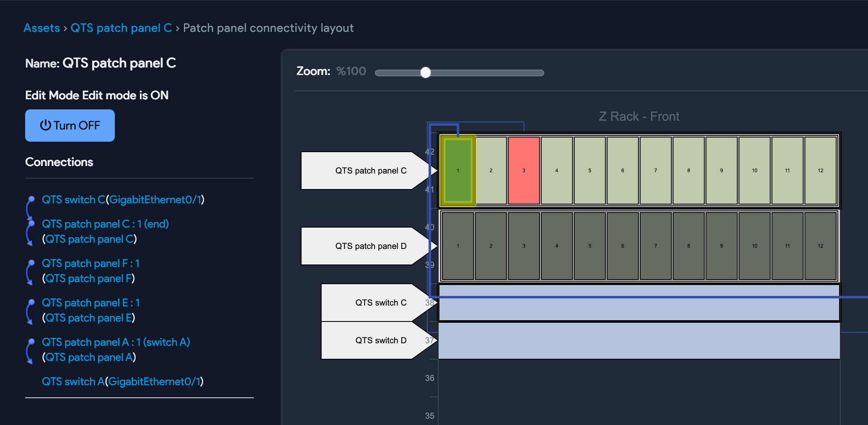Open QTS patch panel C from the breadcrumb
Screen dimensions: 868x425
(121, 28)
